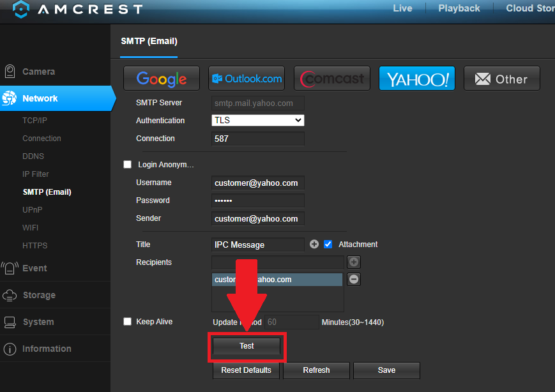Choose the Outlook.com email preset

pyautogui.click(x=247, y=79)
